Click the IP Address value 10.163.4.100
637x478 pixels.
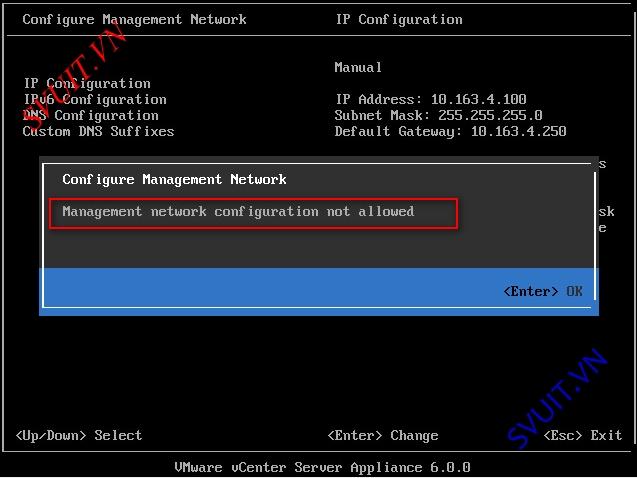(479, 99)
